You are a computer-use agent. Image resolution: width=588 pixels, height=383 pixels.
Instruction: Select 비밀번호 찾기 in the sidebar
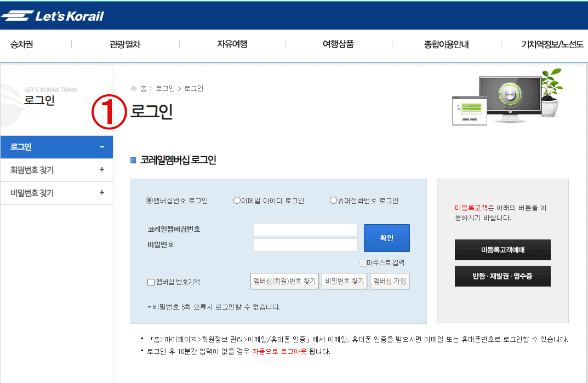click(56, 193)
